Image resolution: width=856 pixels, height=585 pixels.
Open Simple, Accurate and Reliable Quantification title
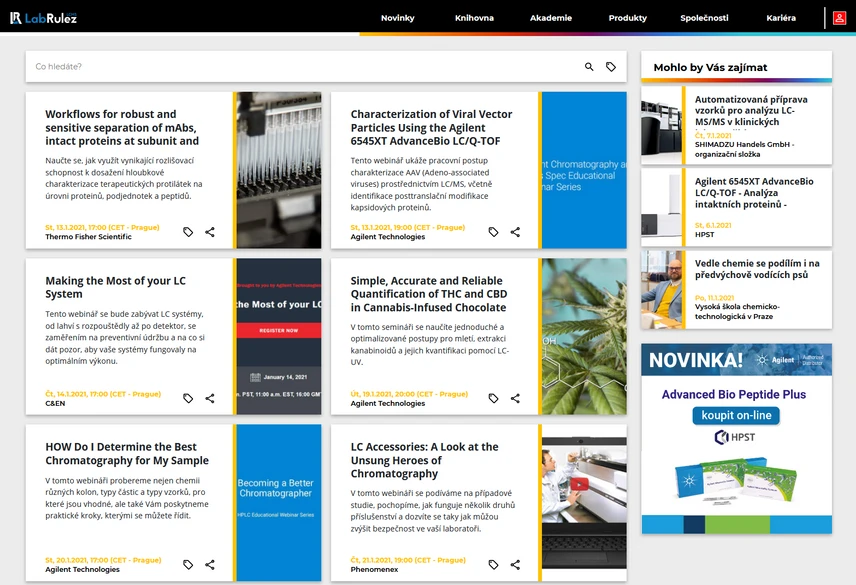[x=429, y=294]
